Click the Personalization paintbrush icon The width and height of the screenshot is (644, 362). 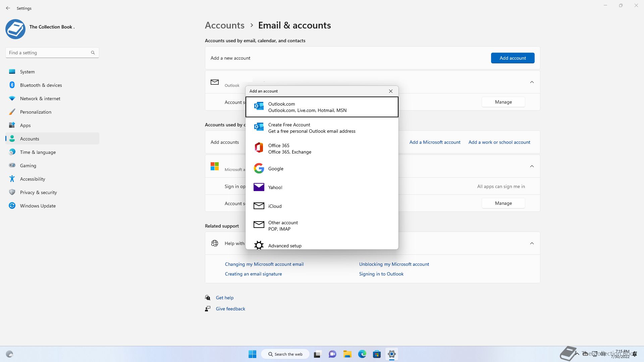12,112
